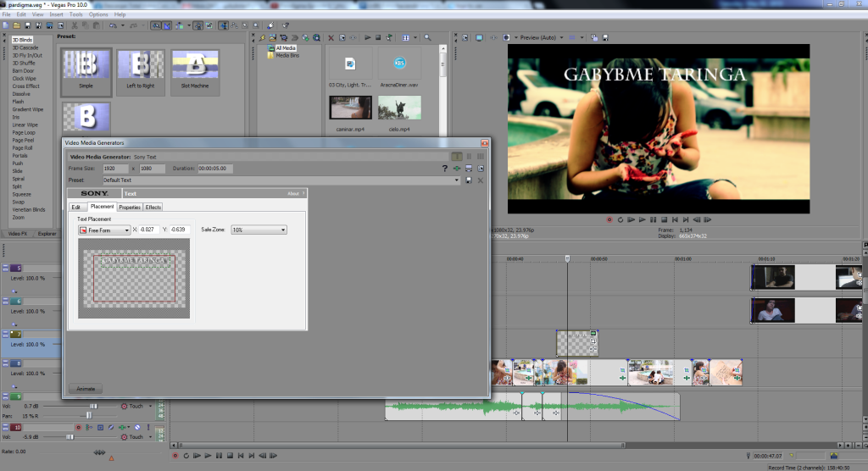Image resolution: width=868 pixels, height=471 pixels.
Task: Select the Slot Machine preset thumbnail
Action: pos(195,71)
